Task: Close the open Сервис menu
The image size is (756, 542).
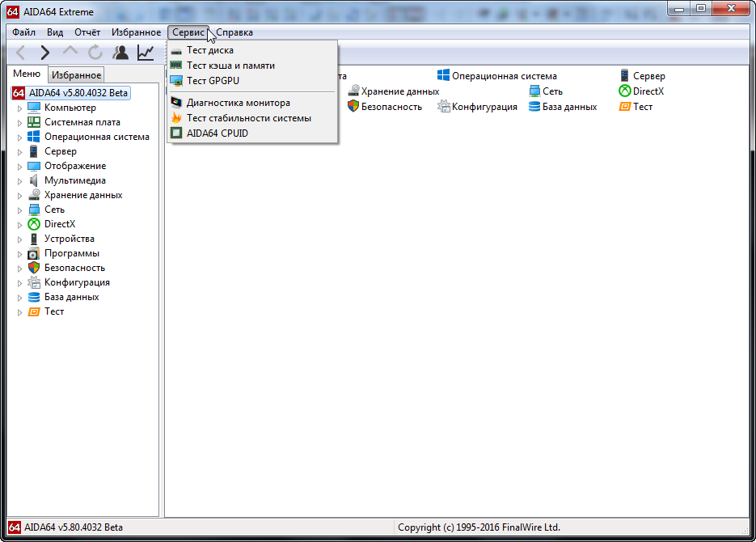Action: 188,32
